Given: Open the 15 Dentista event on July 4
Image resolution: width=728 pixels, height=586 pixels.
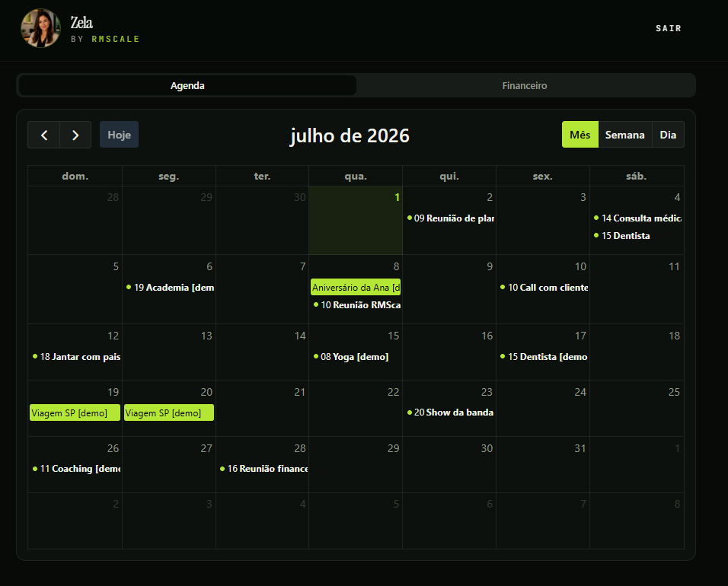Looking at the screenshot, I should point(637,236).
